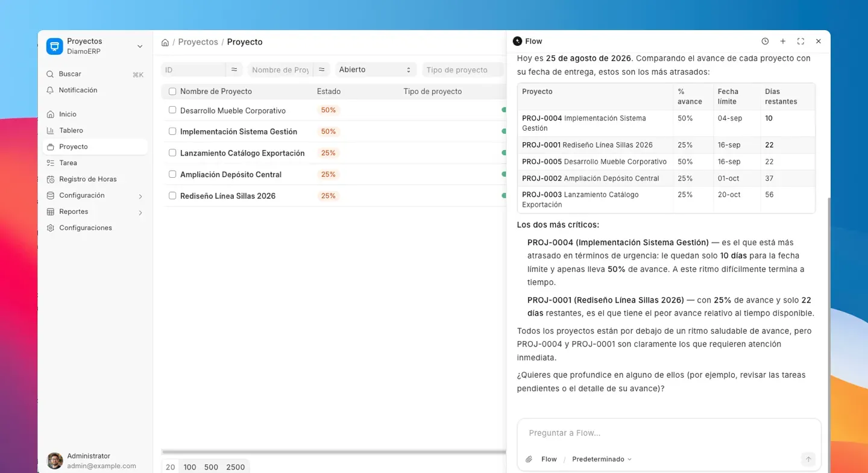Set page size to 500
Viewport: 868px width, 473px height.
211,468
